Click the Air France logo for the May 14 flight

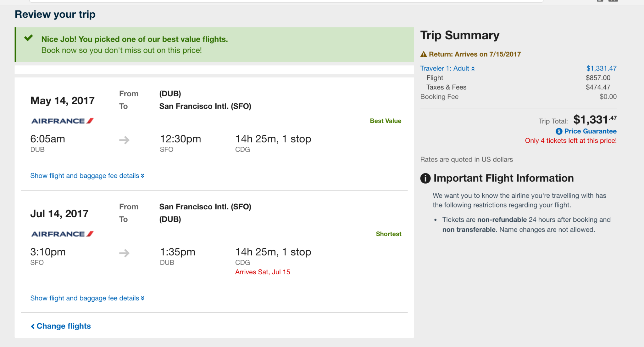[x=62, y=121]
